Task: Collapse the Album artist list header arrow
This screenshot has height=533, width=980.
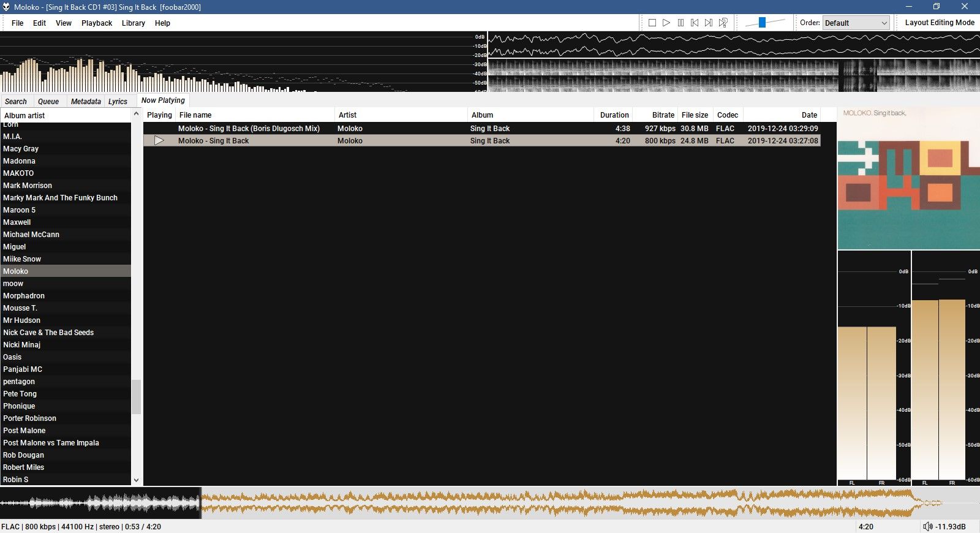Action: 136,115
